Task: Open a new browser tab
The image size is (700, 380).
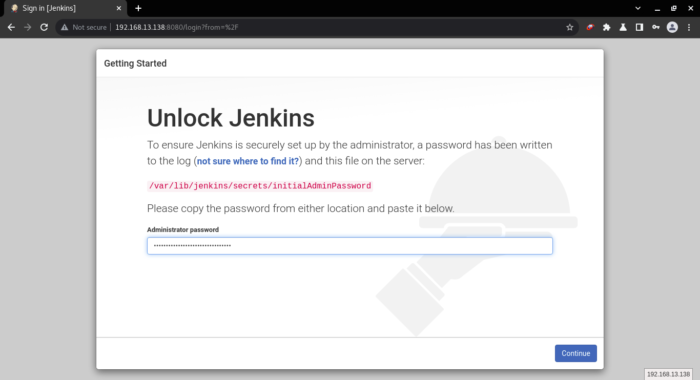Action: coord(138,8)
